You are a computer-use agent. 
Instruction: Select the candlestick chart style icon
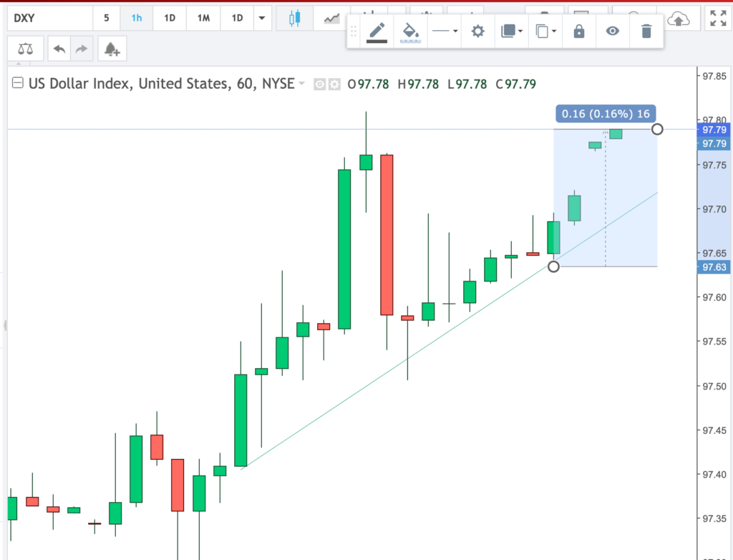pos(293,19)
